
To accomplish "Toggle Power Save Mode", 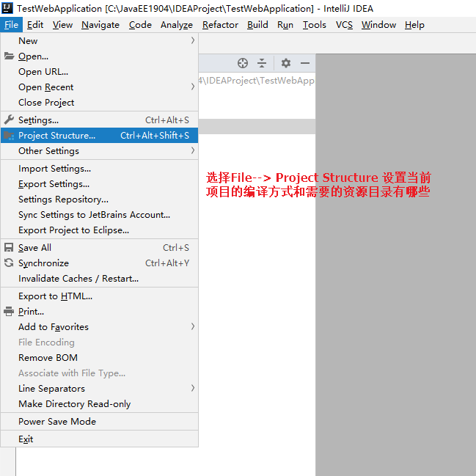I will point(99,421).
